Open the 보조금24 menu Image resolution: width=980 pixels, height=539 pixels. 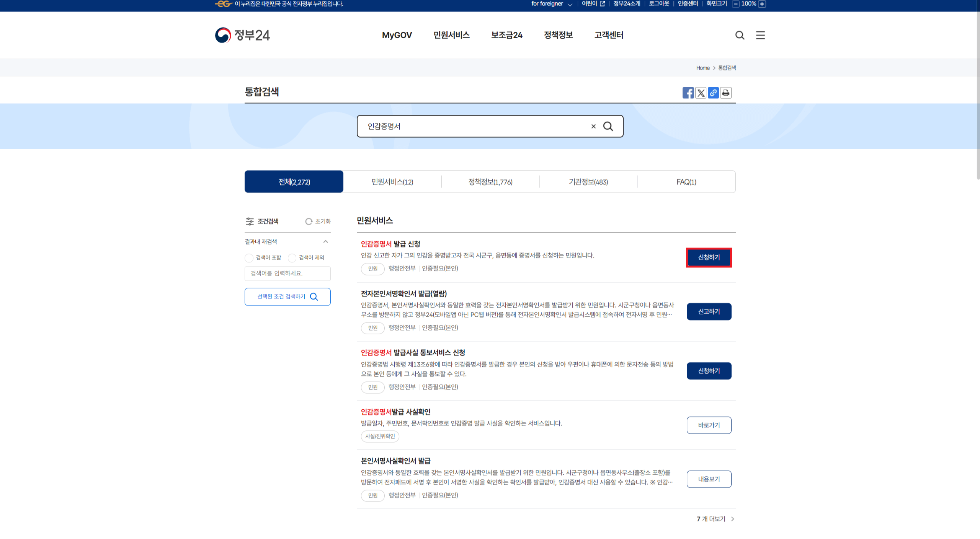[x=506, y=35]
